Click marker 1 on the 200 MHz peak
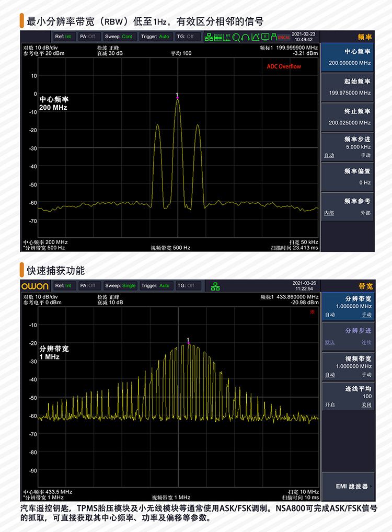392x532 pixels. tap(177, 96)
